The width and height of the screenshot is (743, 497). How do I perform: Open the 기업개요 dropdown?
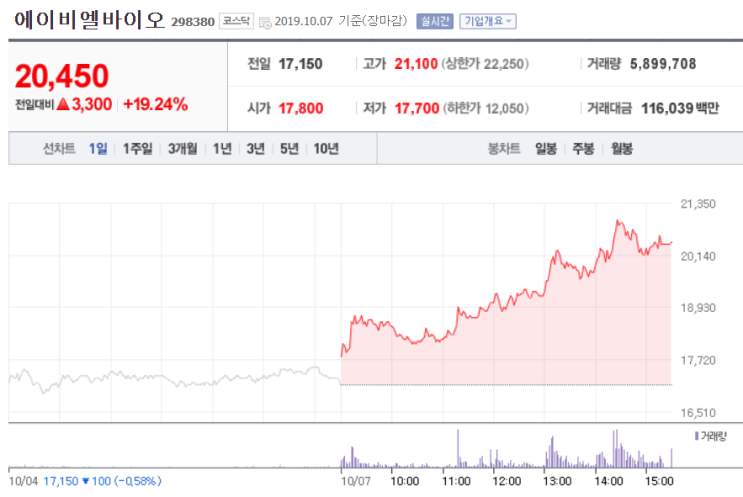[x=488, y=21]
